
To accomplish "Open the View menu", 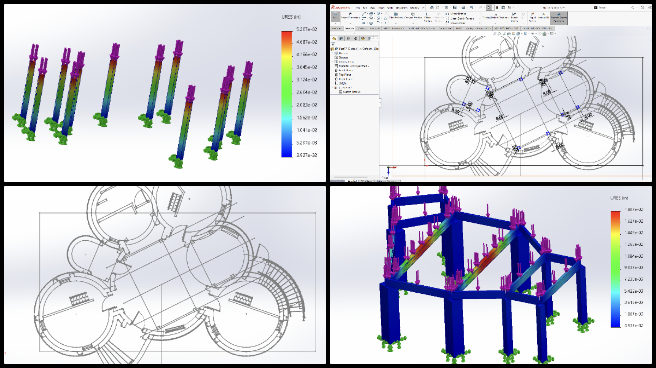I will tap(373, 8).
